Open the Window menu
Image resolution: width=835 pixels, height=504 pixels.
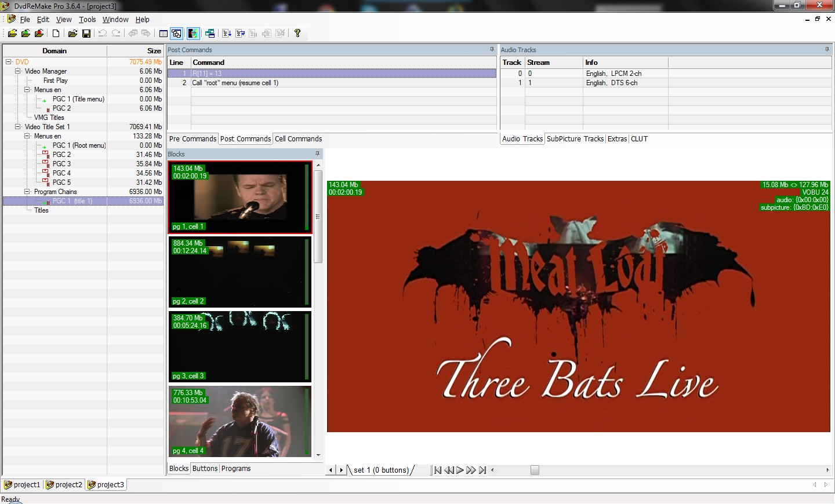pos(115,19)
